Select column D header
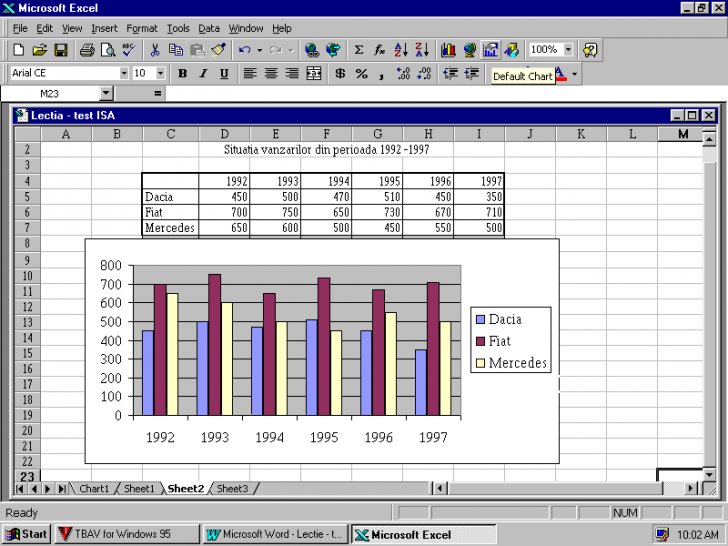Image resolution: width=728 pixels, height=546 pixels. pyautogui.click(x=224, y=134)
